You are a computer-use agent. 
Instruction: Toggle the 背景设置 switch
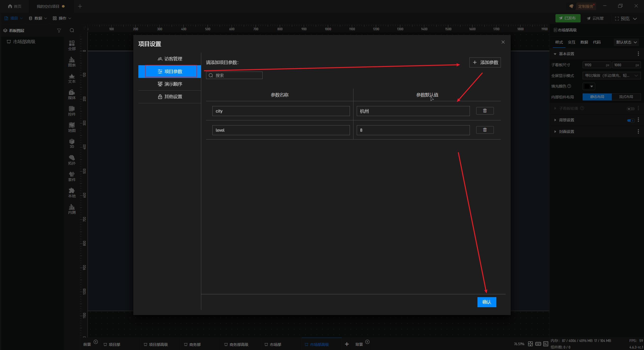pyautogui.click(x=630, y=120)
